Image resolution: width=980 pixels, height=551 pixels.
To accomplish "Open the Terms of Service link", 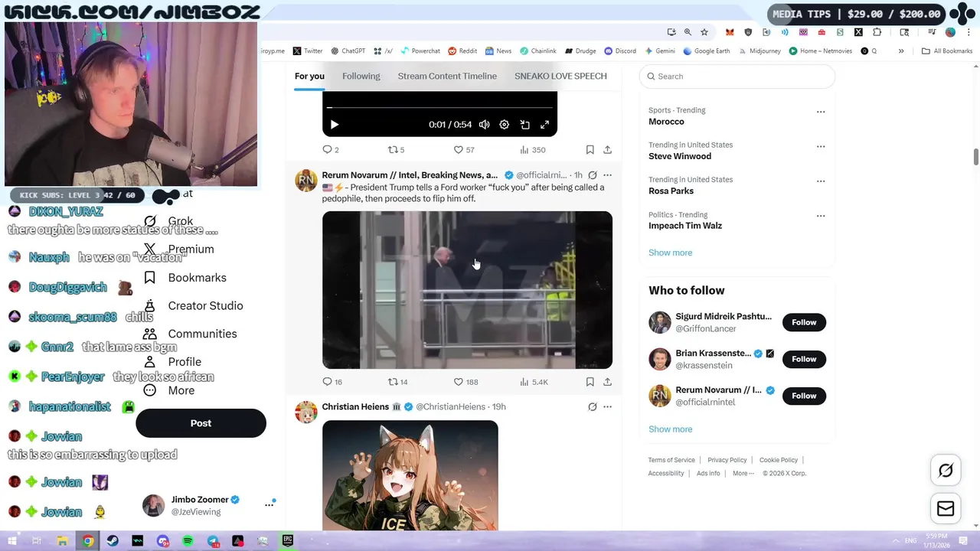I will tap(671, 460).
